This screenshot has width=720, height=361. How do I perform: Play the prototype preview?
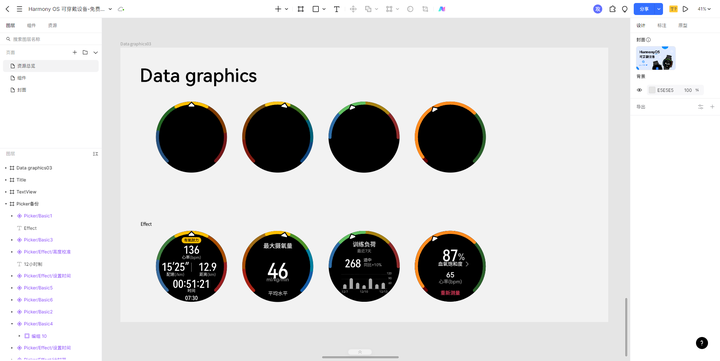click(x=685, y=9)
